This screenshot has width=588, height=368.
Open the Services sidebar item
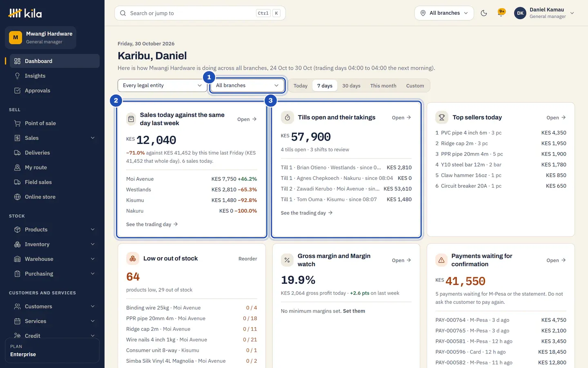click(x=55, y=321)
